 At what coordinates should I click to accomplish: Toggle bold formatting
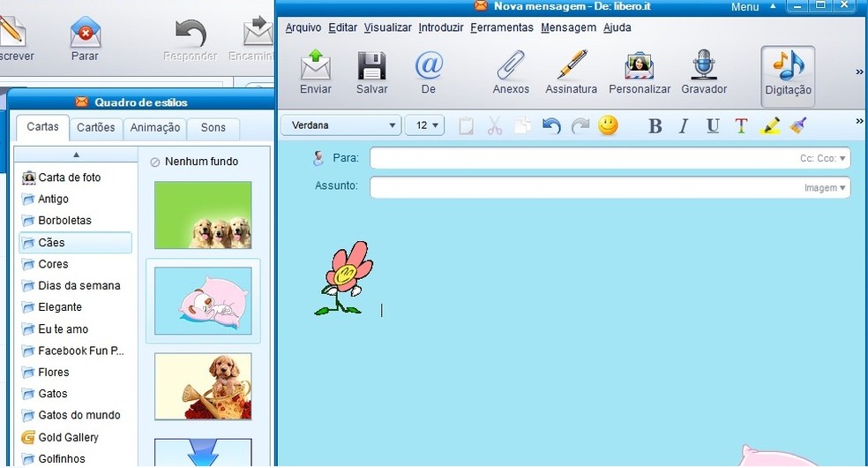pos(655,126)
